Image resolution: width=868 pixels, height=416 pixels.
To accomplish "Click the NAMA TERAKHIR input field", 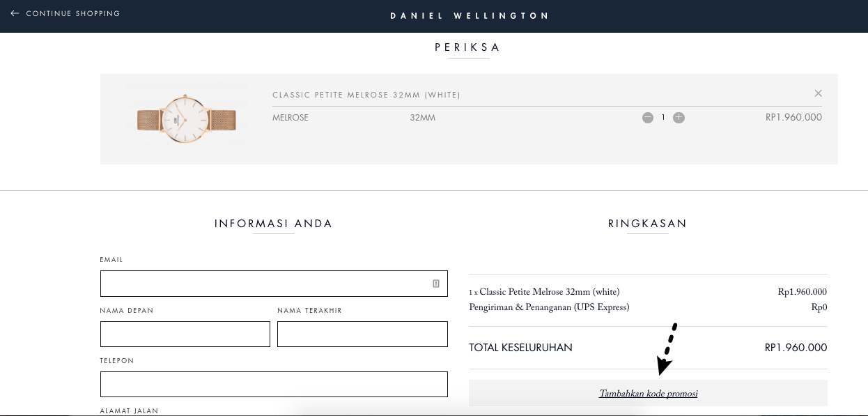I will pos(362,334).
